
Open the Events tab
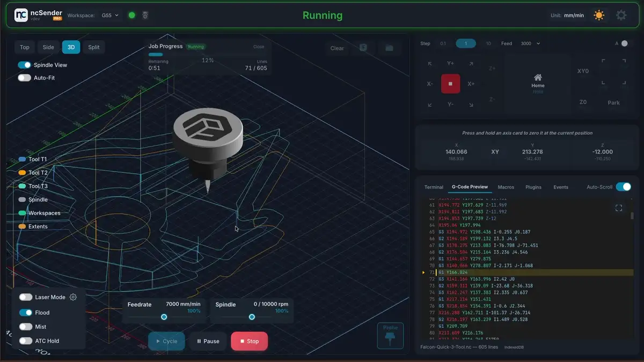pyautogui.click(x=561, y=187)
